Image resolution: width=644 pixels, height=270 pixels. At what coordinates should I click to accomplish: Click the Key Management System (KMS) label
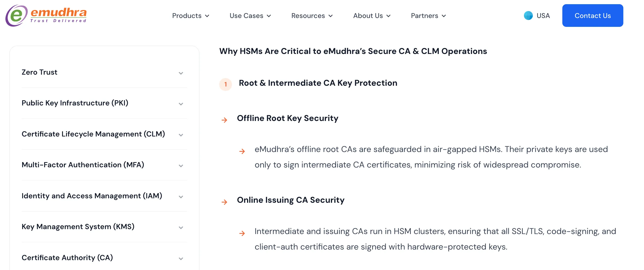pos(78,227)
